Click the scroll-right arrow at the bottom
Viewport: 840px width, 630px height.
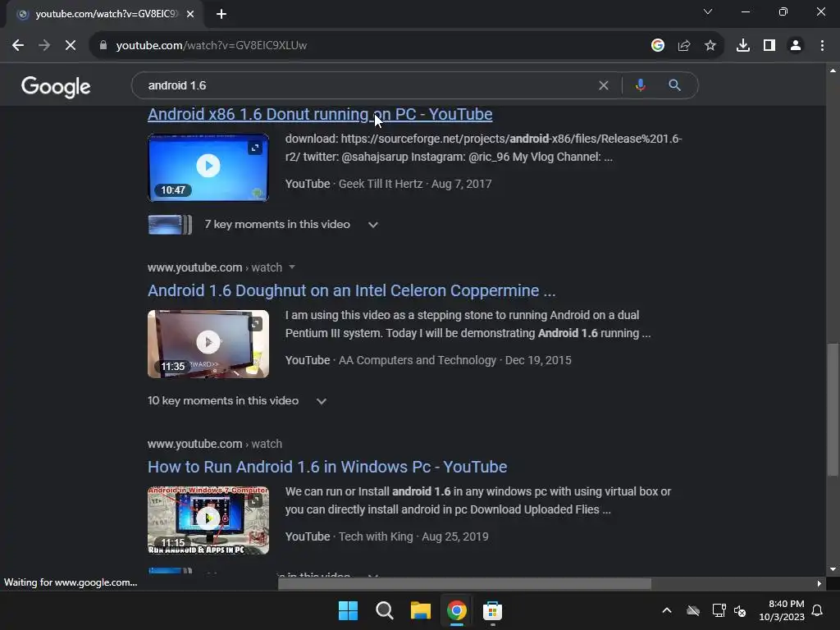point(819,583)
